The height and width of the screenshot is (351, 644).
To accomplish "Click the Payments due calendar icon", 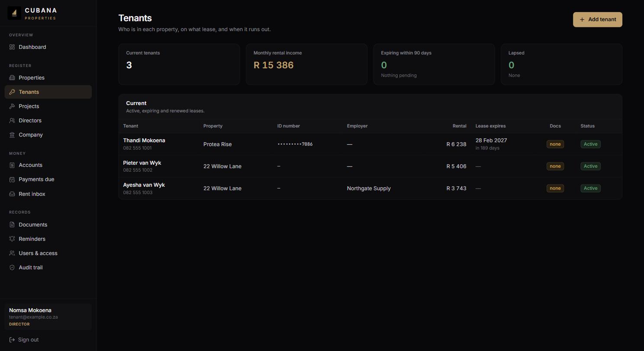I will pyautogui.click(x=12, y=179).
